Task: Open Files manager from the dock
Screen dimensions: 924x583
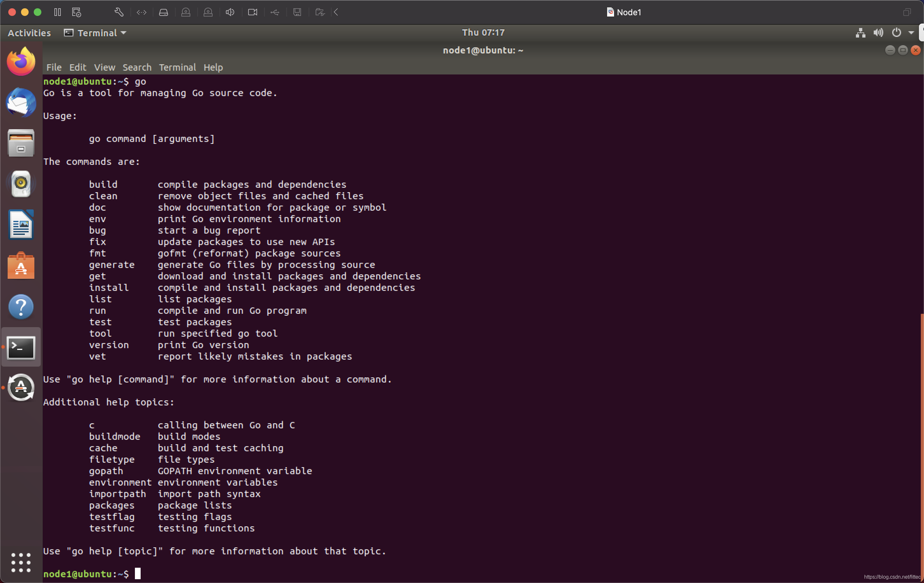Action: (x=21, y=143)
